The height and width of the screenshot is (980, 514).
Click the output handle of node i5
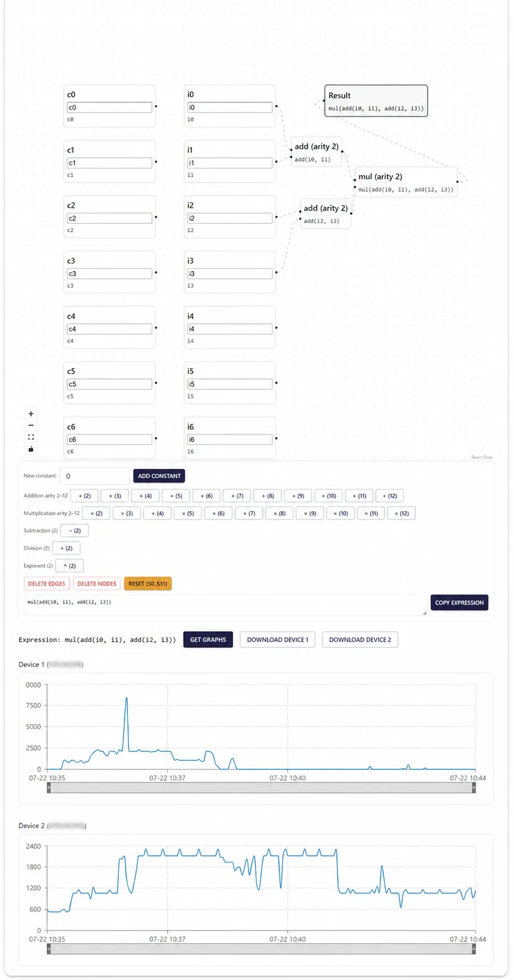276,383
